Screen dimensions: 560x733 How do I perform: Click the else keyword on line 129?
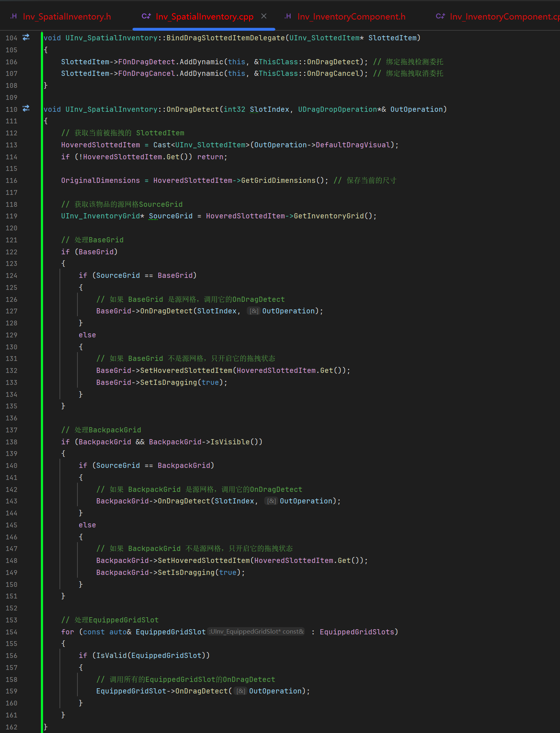coord(87,335)
